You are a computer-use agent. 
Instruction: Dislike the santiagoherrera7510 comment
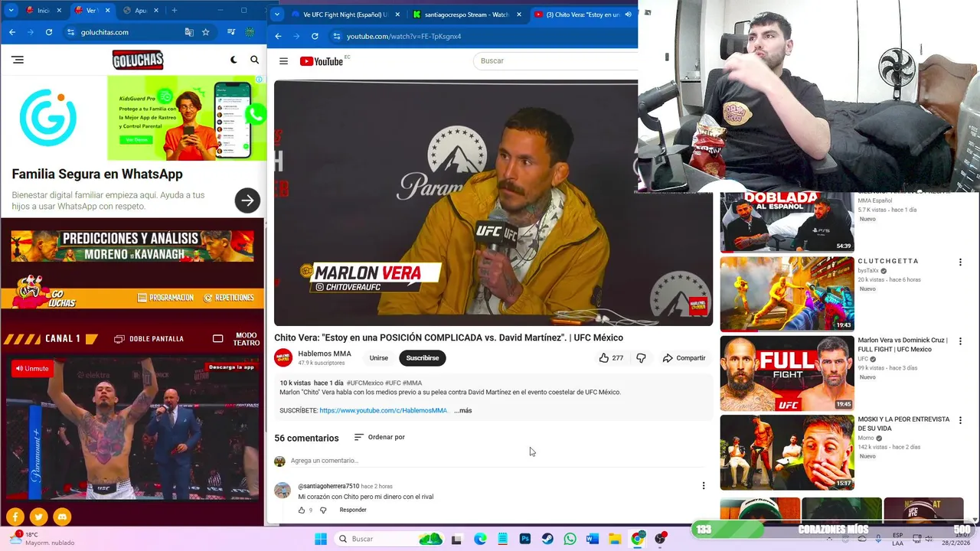(x=323, y=510)
